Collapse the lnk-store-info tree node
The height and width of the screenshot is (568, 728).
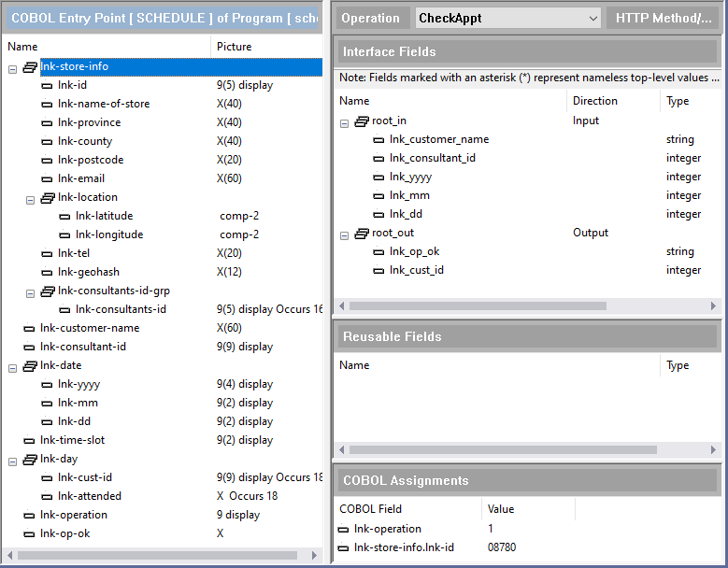tap(12, 67)
